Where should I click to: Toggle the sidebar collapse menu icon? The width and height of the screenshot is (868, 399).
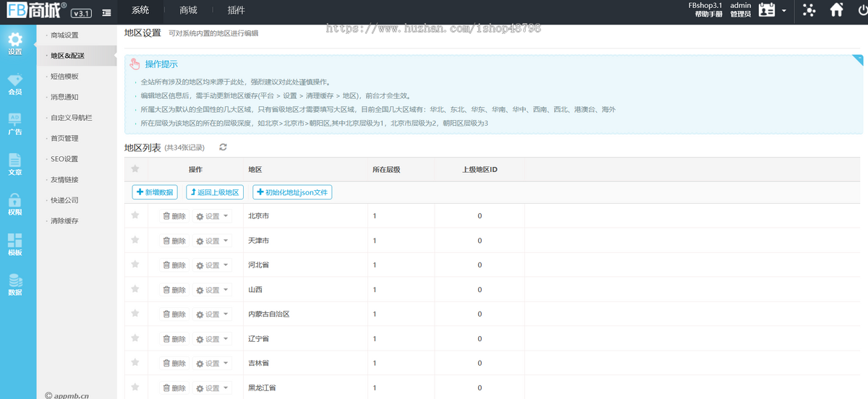pos(107,12)
